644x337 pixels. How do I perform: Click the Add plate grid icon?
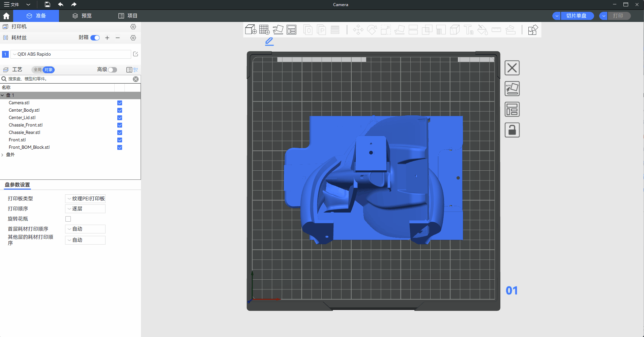[264, 30]
